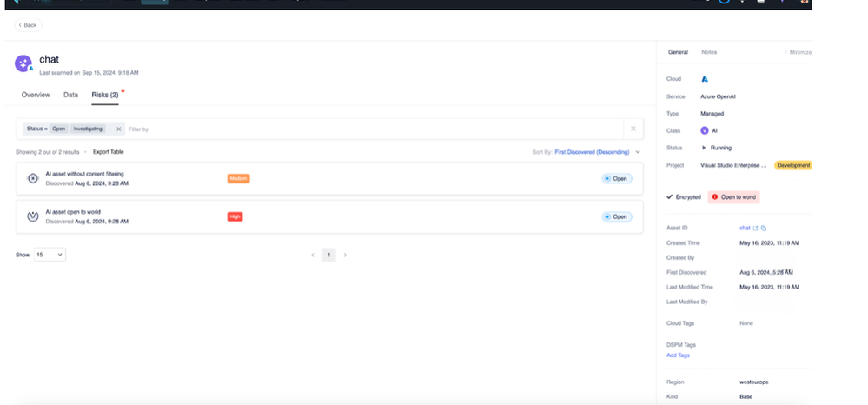This screenshot has width=868, height=405.
Task: Open asset in external link icon
Action: coord(756,229)
